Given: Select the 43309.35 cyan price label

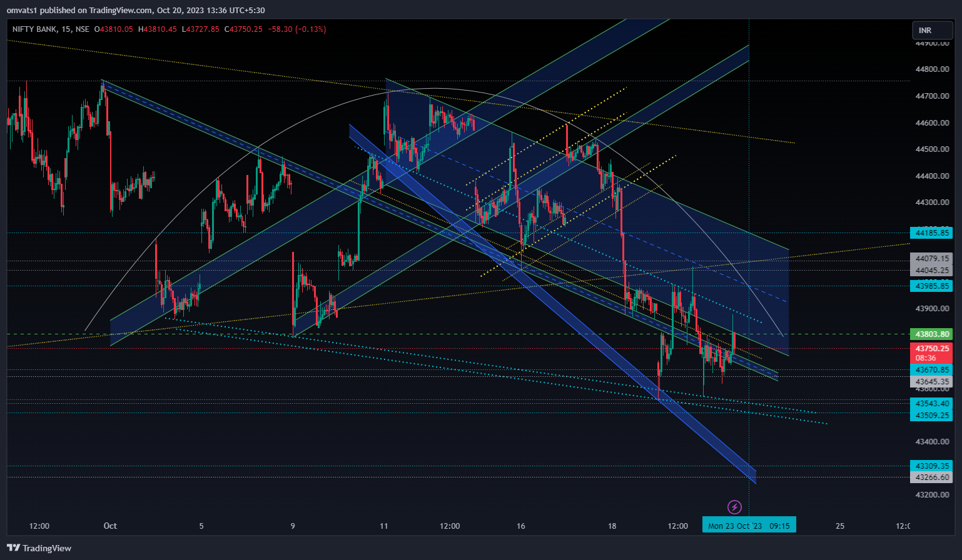Looking at the screenshot, I should pyautogui.click(x=931, y=466).
